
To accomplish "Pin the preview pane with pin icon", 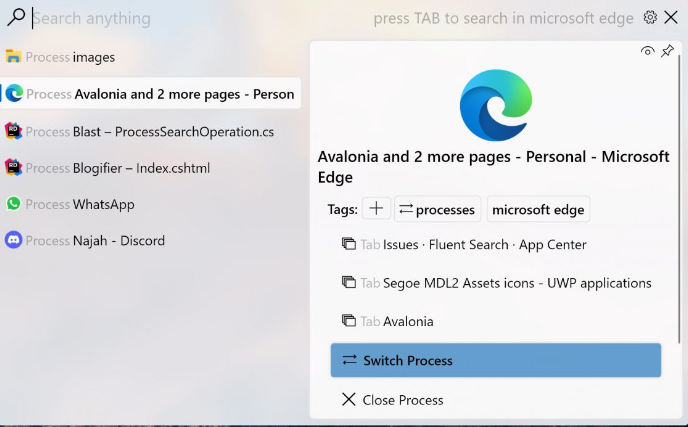I will tap(667, 51).
